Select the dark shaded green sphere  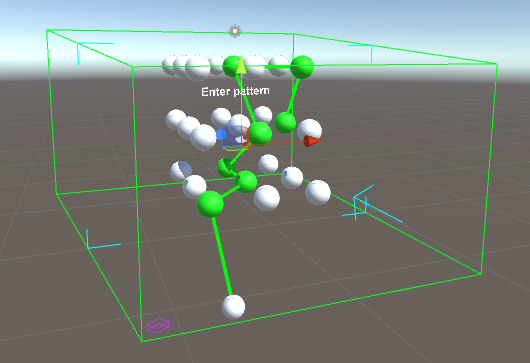226,167
